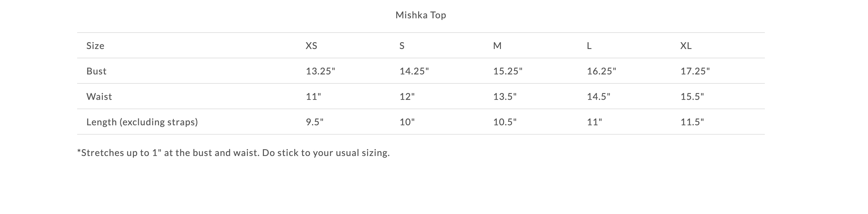Select the Bust row label
The width and height of the screenshot is (868, 214).
[96, 71]
